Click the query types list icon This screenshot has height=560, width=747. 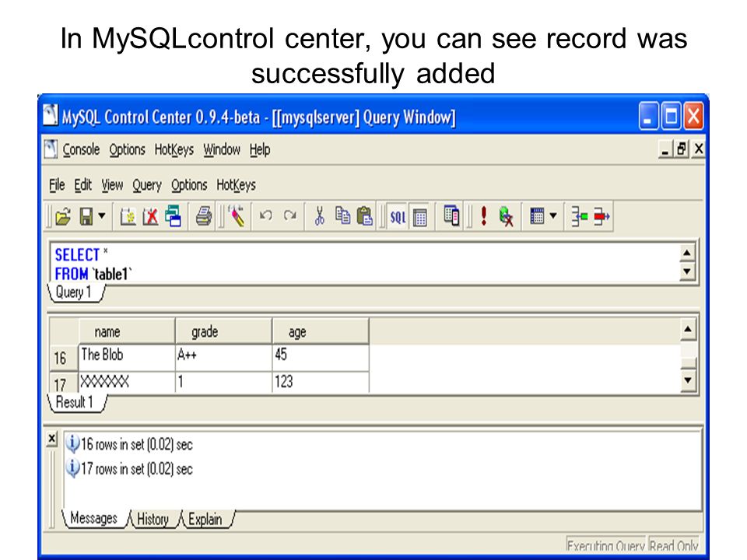[451, 215]
